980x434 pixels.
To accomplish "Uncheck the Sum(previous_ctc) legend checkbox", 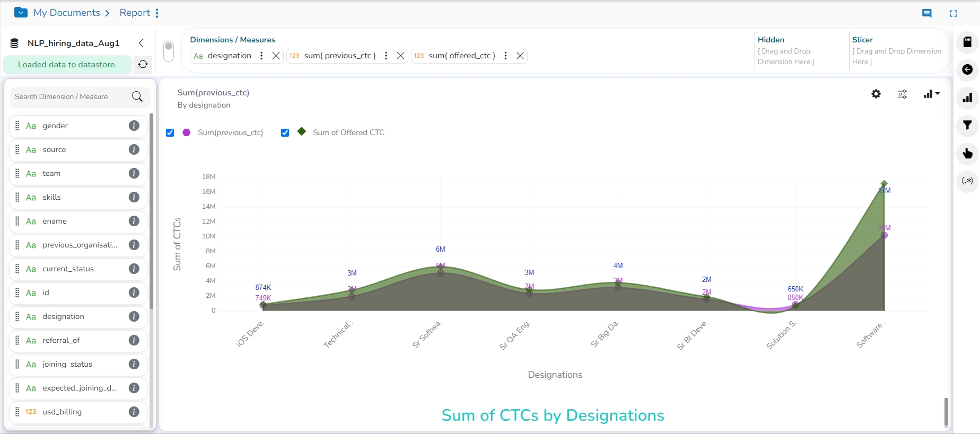I will click(170, 132).
